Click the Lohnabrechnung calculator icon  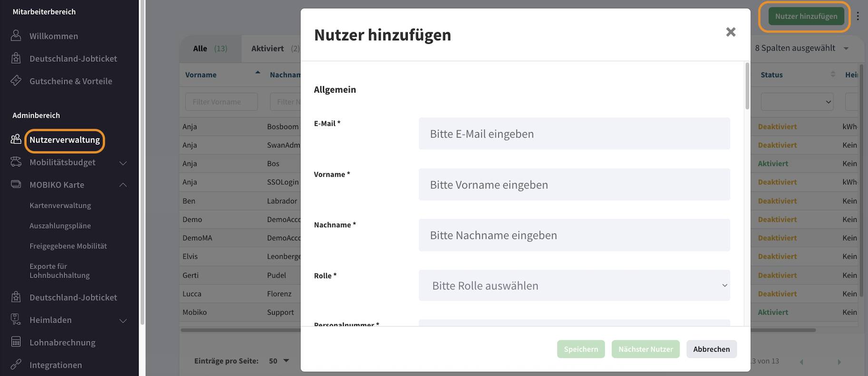point(16,342)
